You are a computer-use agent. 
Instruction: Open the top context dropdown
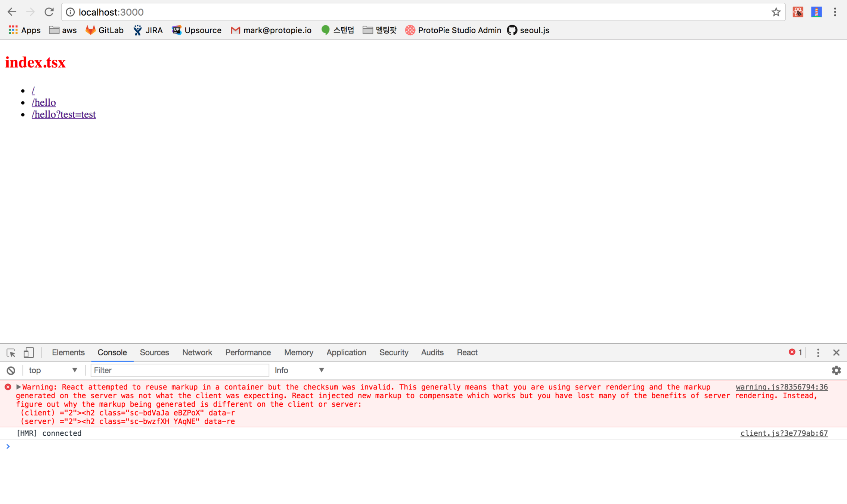click(x=53, y=370)
